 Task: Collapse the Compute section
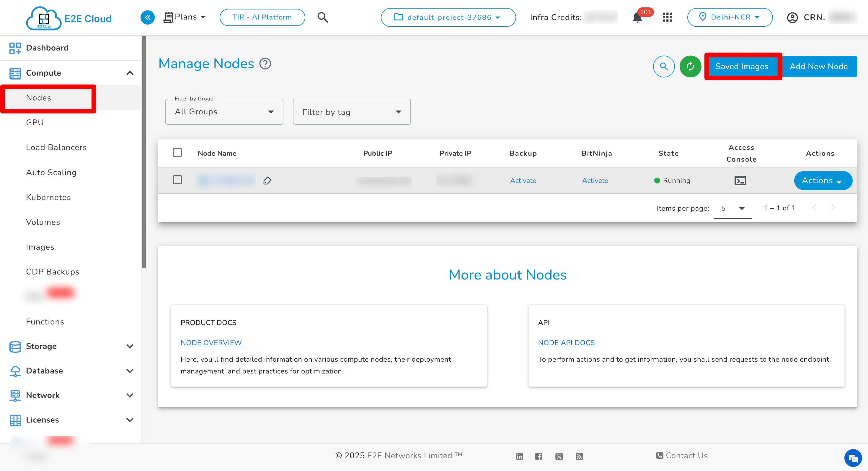tap(130, 73)
